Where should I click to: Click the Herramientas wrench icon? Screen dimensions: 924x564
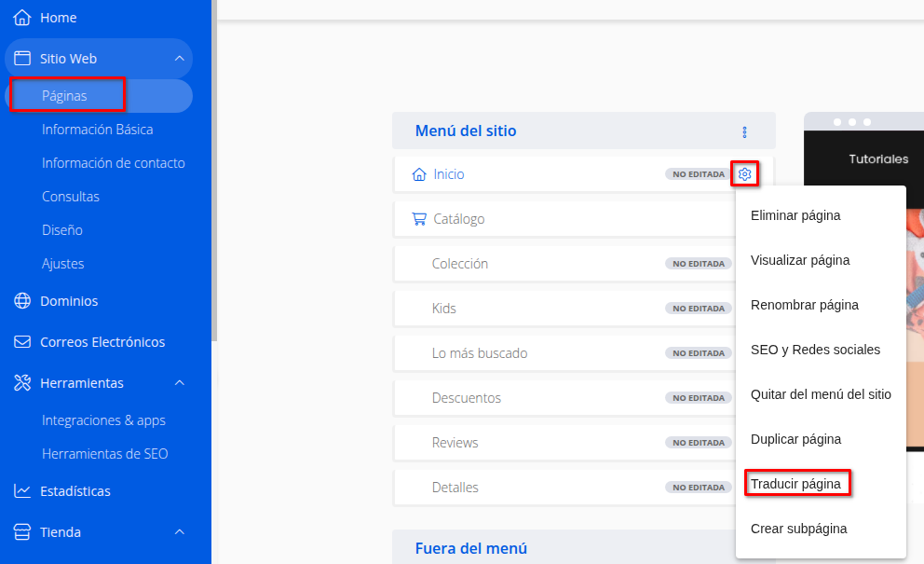pos(22,383)
